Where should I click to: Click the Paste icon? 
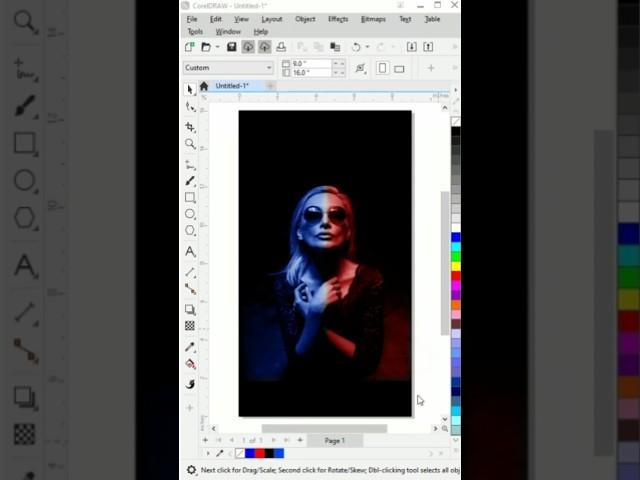point(335,47)
